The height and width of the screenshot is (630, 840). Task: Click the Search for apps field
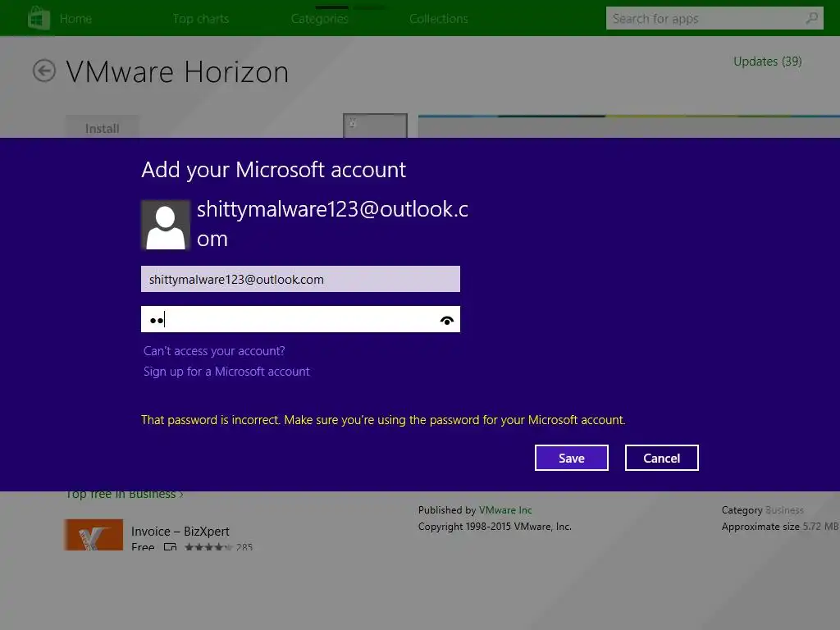(714, 18)
